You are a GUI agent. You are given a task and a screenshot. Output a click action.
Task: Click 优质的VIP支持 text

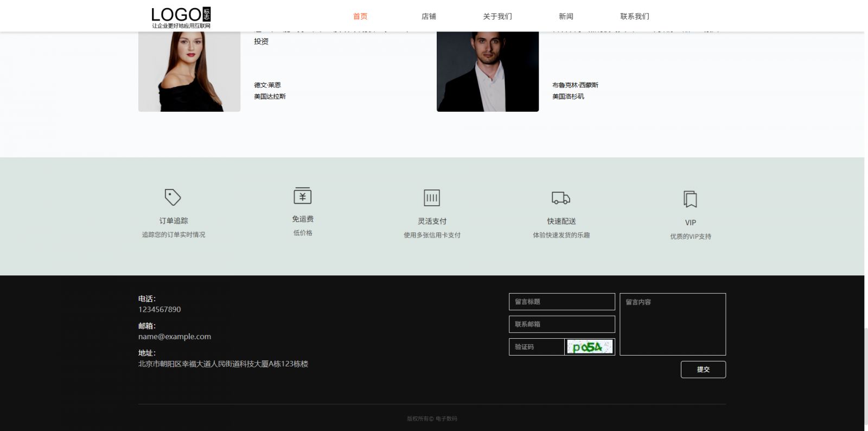pyautogui.click(x=691, y=237)
